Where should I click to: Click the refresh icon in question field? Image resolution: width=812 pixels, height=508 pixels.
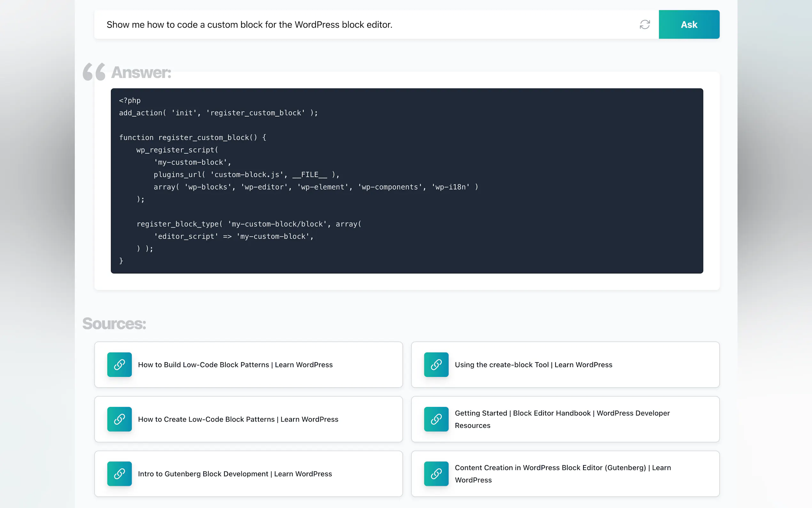644,25
